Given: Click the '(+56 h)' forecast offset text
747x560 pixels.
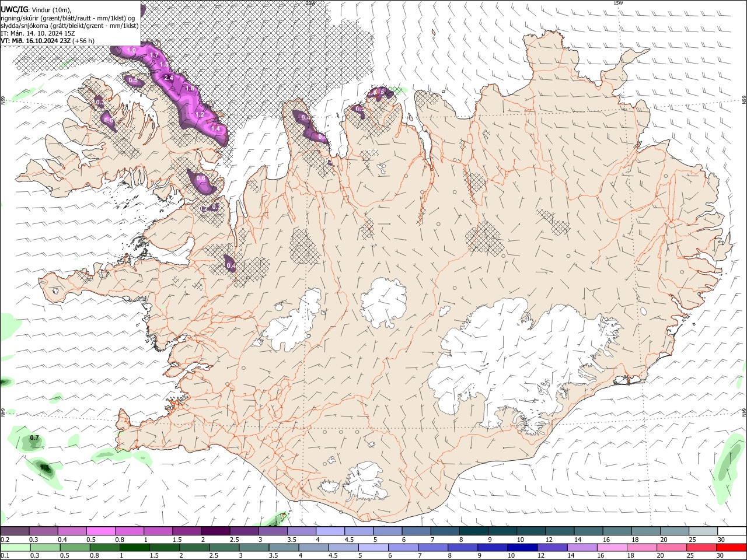Looking at the screenshot, I should pyautogui.click(x=83, y=41).
